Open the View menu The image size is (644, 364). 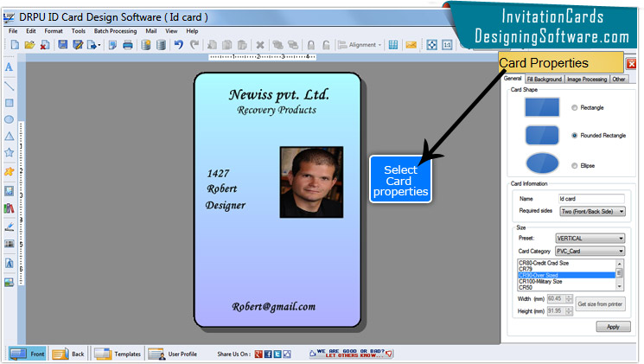(171, 31)
